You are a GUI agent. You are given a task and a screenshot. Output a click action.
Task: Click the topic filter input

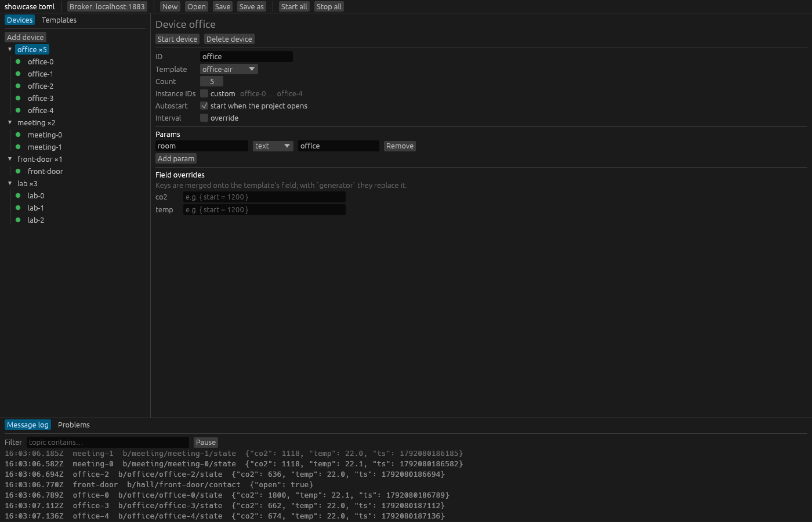pos(108,442)
